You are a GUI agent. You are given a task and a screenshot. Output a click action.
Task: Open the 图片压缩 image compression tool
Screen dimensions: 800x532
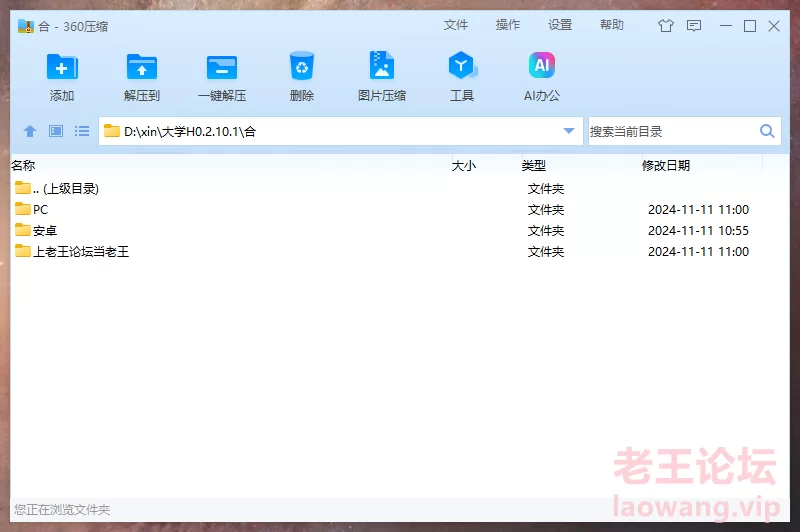(382, 65)
